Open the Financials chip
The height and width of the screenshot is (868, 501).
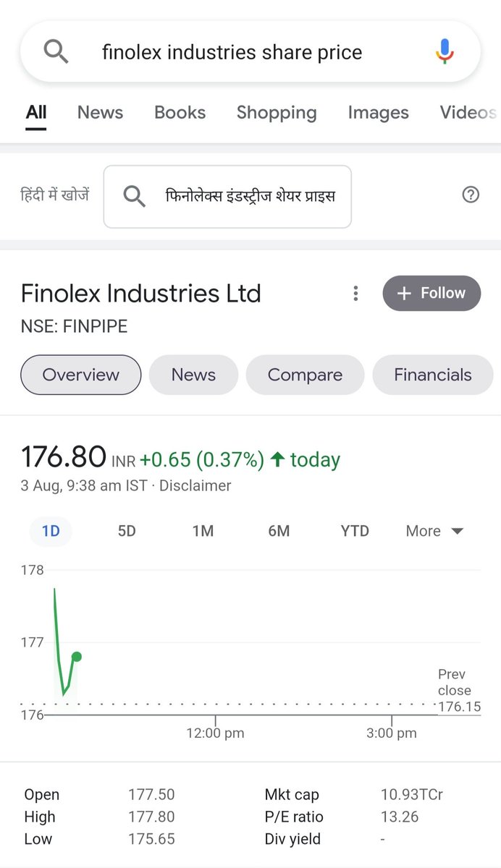pyautogui.click(x=433, y=375)
